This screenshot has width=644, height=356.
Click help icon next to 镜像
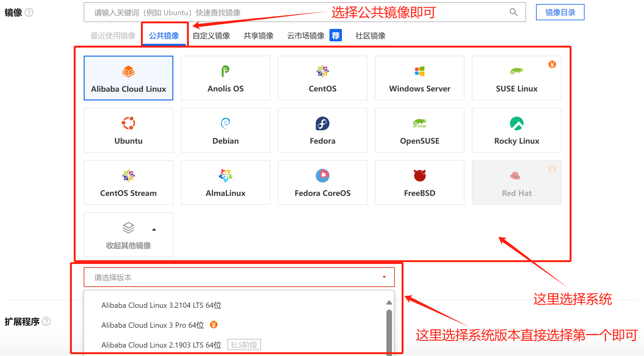tap(29, 12)
